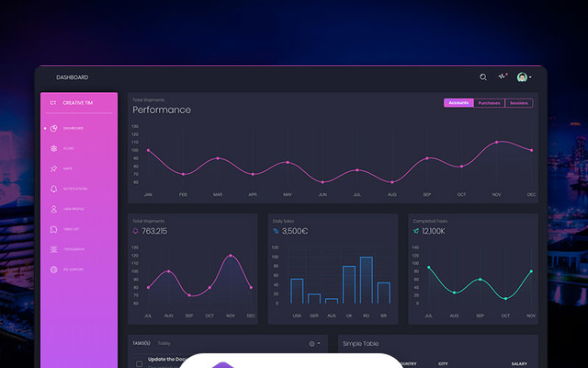Open search with the magnifier icon

(483, 77)
